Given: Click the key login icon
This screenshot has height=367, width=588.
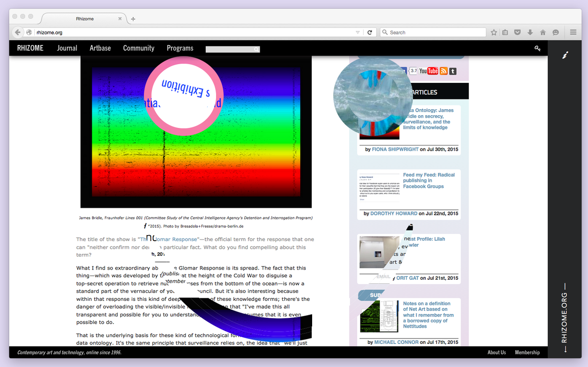Looking at the screenshot, I should [x=538, y=48].
